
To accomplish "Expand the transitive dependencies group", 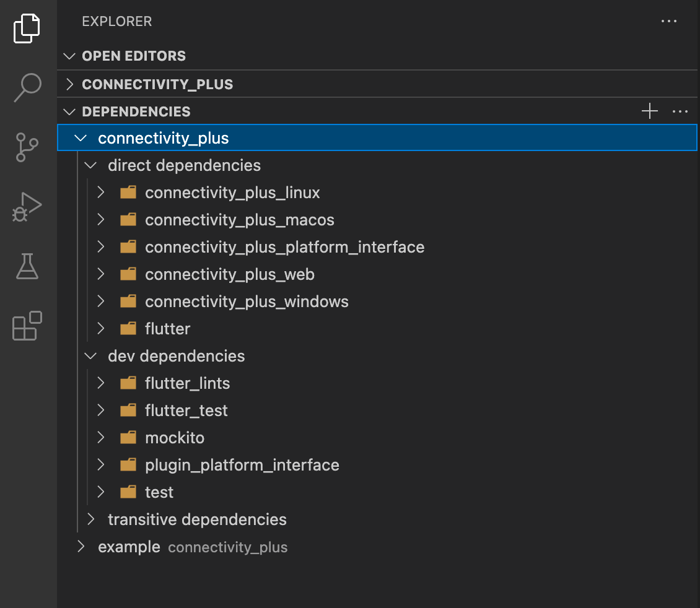I will tap(90, 519).
